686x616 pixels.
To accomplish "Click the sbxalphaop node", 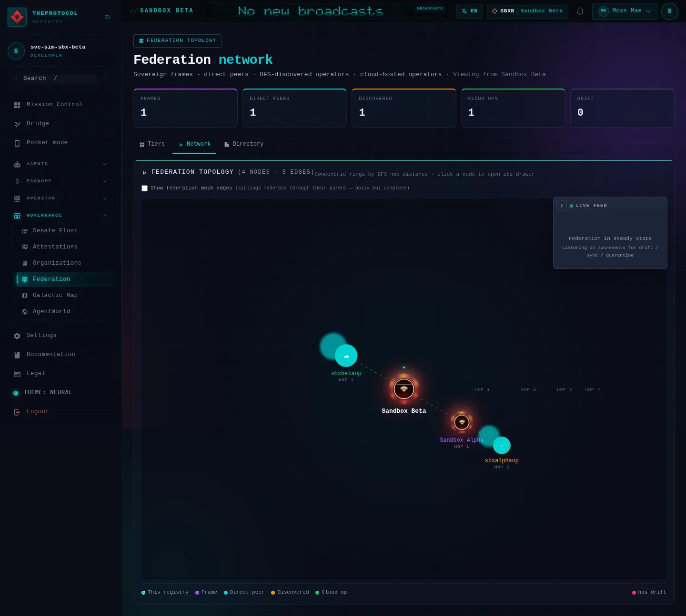I will point(502,446).
